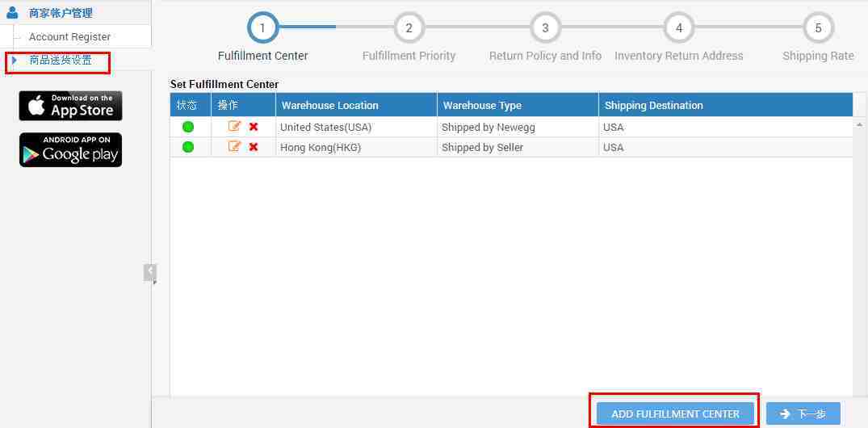This screenshot has height=428, width=868.
Task: Jump to step 4 Inventory Return Address
Action: point(678,28)
